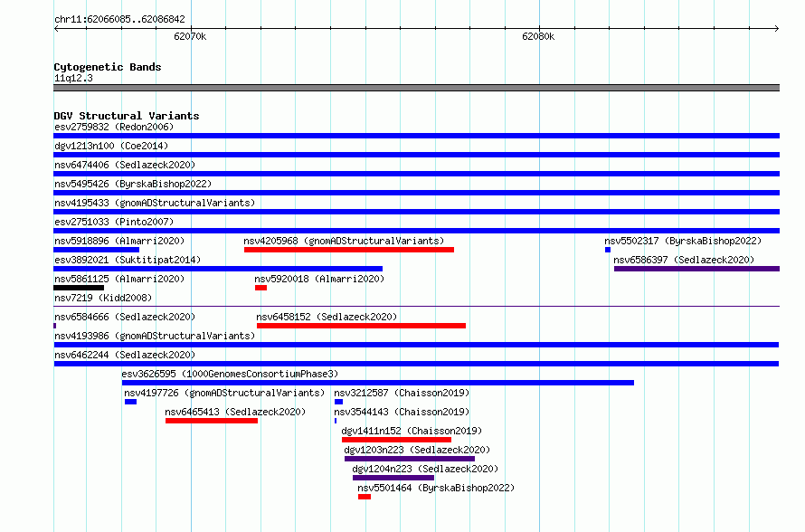Click the 62070k ruler position marker

coord(190,36)
